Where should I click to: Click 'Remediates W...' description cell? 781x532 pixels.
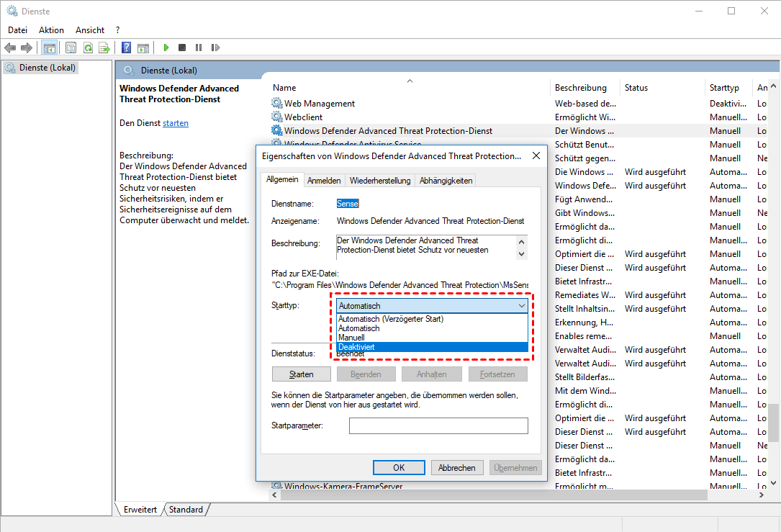[584, 295]
